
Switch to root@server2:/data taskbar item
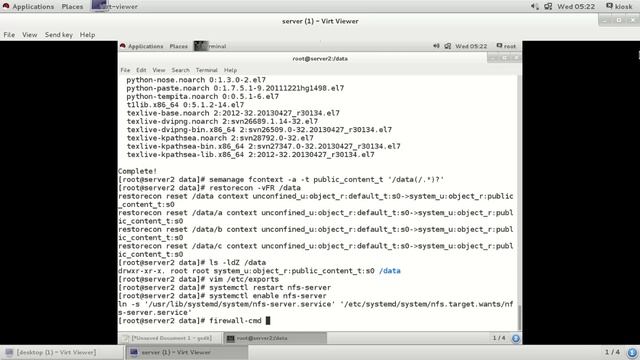click(275, 338)
